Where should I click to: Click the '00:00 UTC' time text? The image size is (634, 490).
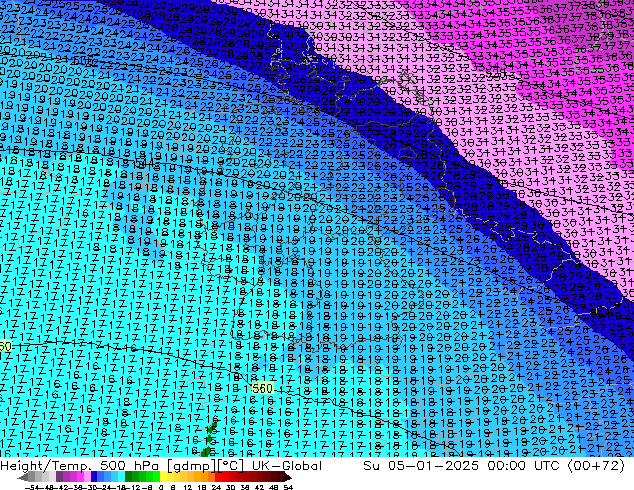pyautogui.click(x=525, y=465)
